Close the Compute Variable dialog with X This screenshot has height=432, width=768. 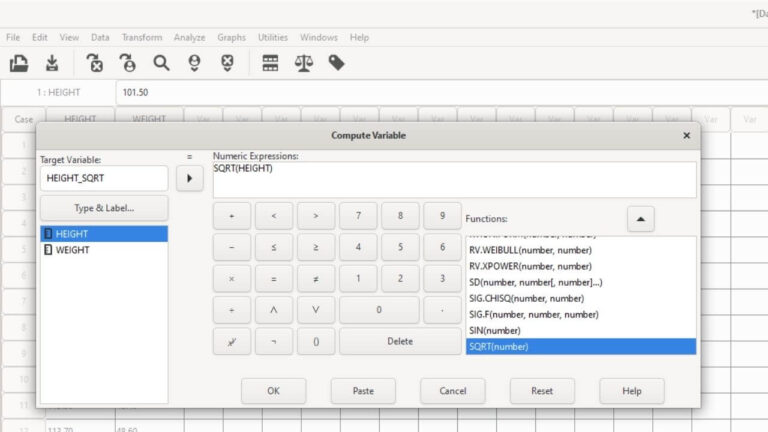pyautogui.click(x=687, y=136)
